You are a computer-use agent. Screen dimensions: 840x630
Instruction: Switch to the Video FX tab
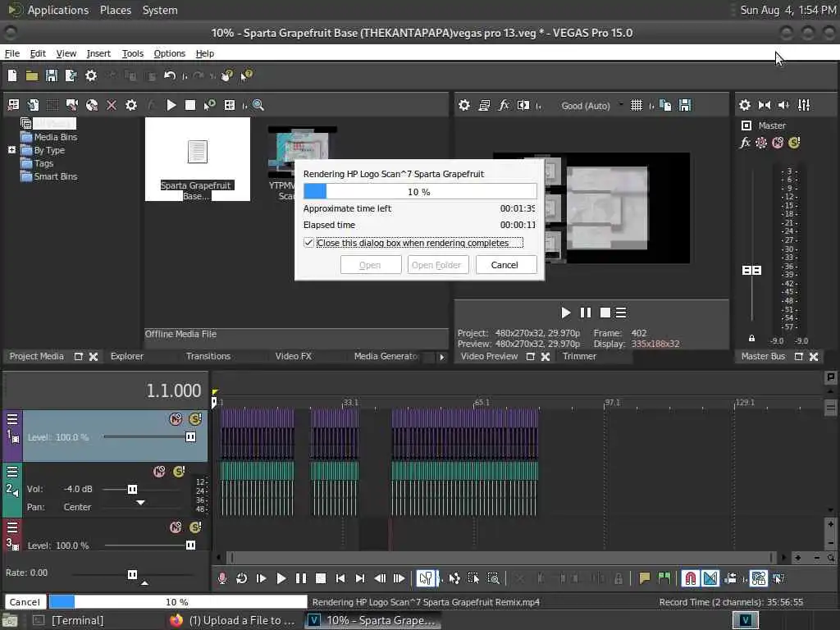click(293, 356)
